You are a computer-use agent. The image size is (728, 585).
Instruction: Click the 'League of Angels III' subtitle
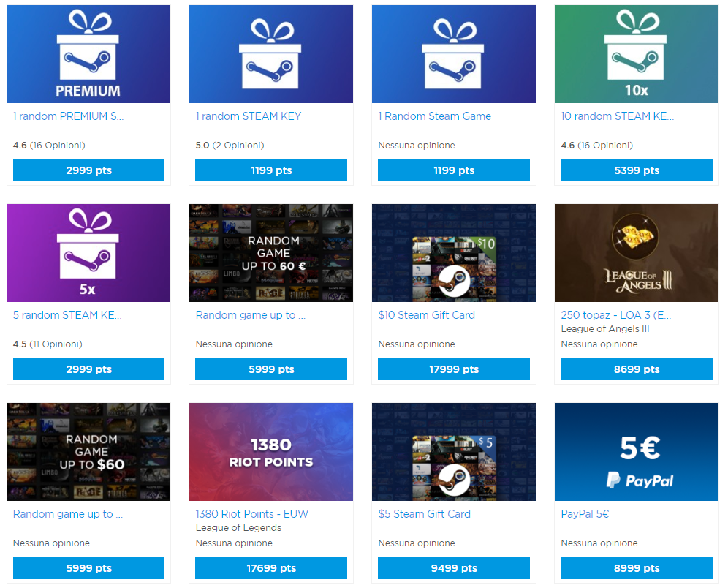[x=605, y=329]
